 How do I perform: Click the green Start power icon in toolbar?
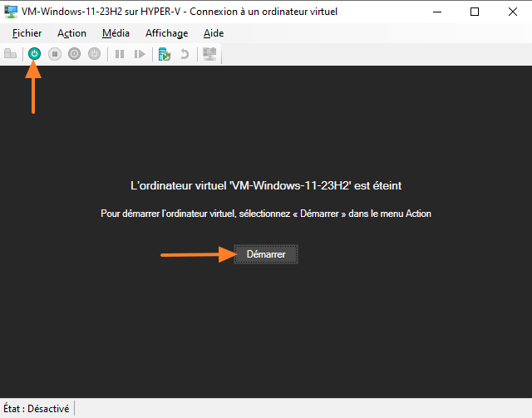click(x=34, y=54)
